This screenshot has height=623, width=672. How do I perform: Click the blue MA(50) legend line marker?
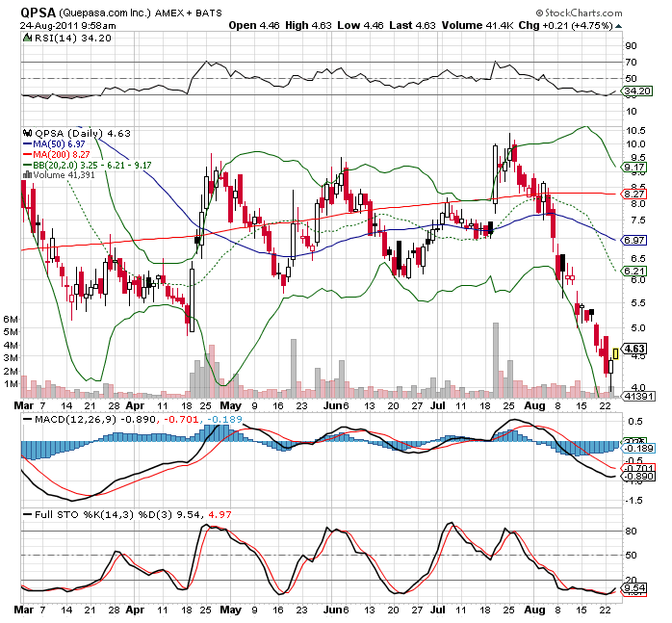point(26,143)
